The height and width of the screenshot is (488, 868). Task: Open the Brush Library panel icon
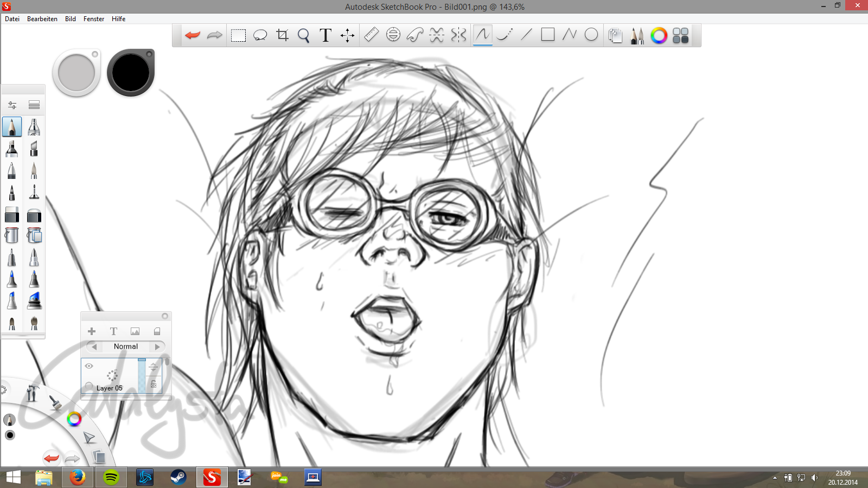[x=637, y=36]
